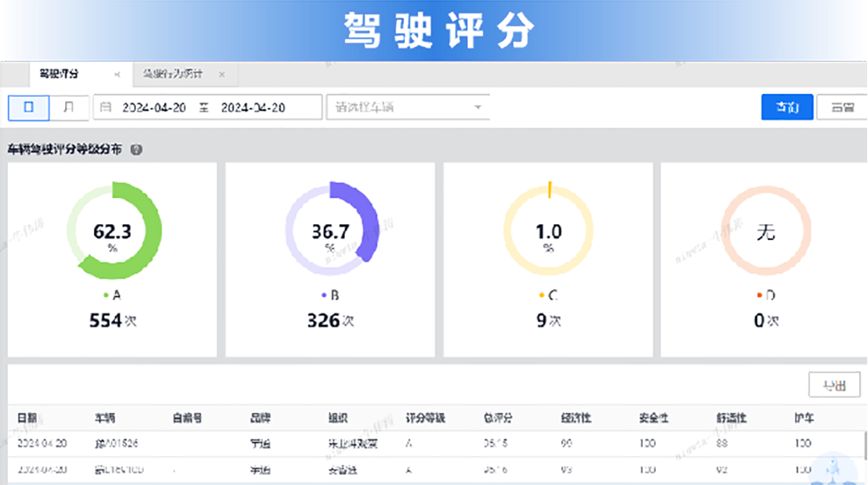Click the purple B grade donut chart
This screenshot has width=868, height=485.
(331, 229)
